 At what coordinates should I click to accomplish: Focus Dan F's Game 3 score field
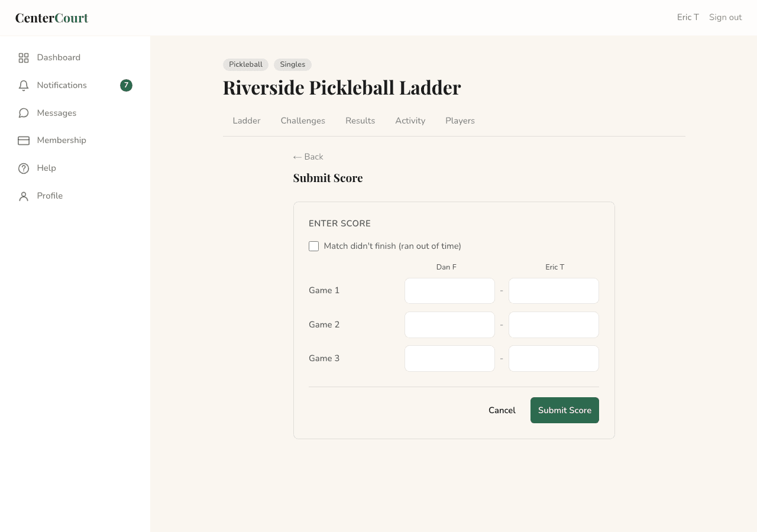449,358
